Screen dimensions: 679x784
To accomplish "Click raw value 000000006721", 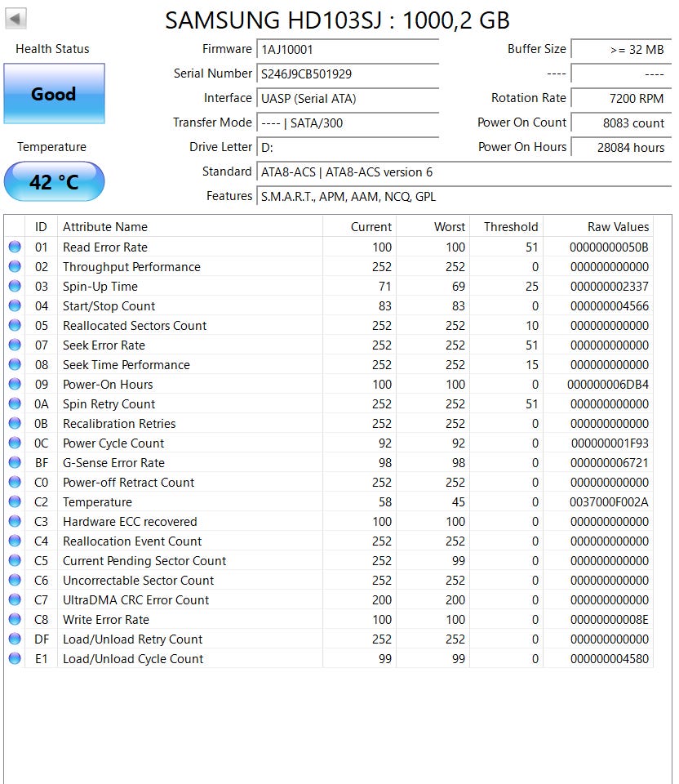I will [x=610, y=463].
